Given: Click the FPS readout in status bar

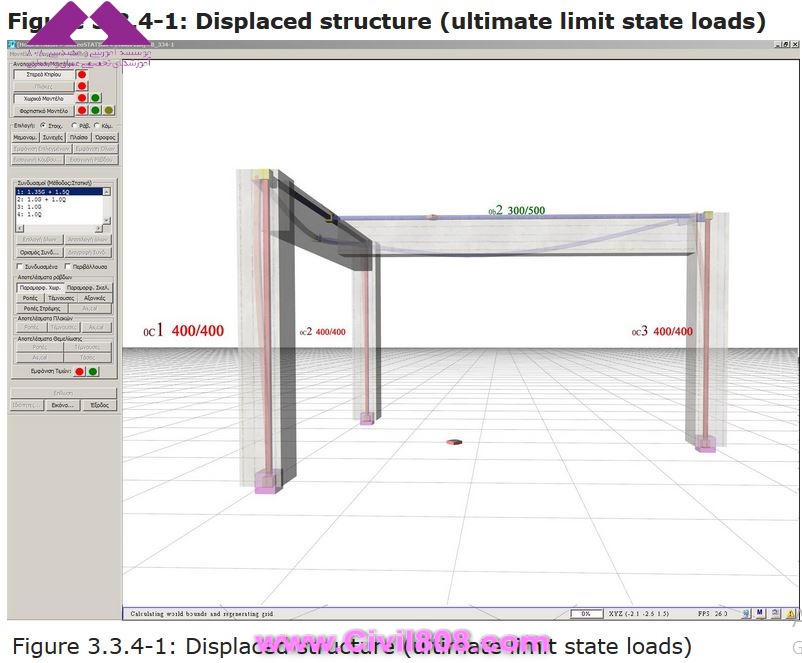Looking at the screenshot, I should click(713, 613).
